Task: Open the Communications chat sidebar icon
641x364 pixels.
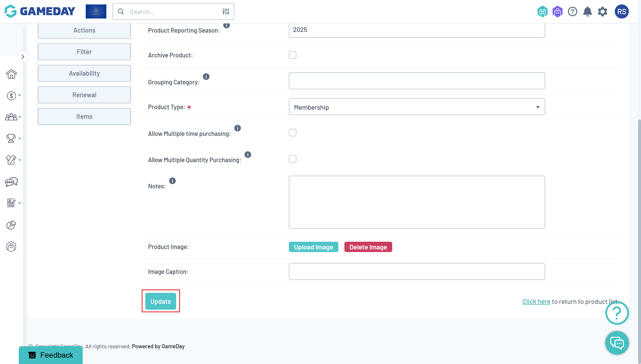Action: tap(11, 182)
